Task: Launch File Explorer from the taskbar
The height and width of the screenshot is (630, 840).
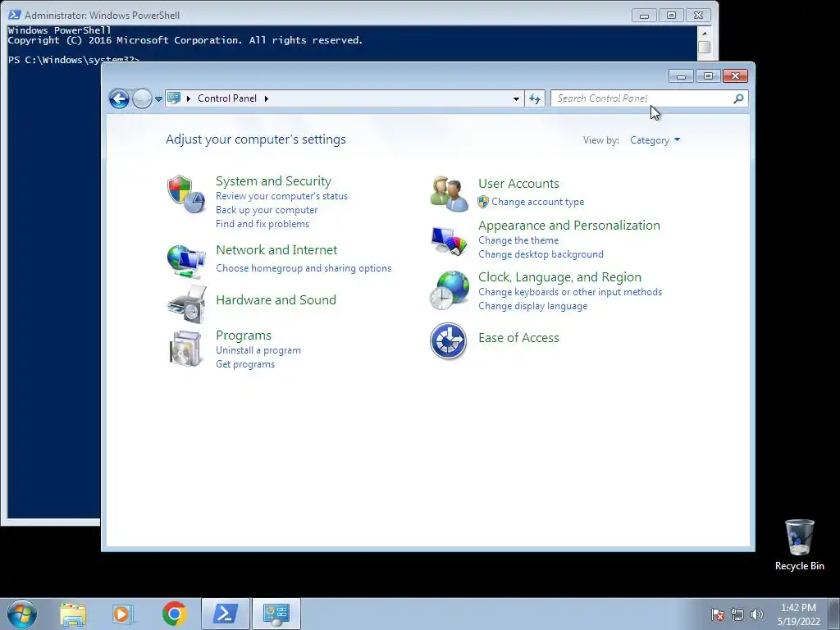Action: [x=73, y=614]
